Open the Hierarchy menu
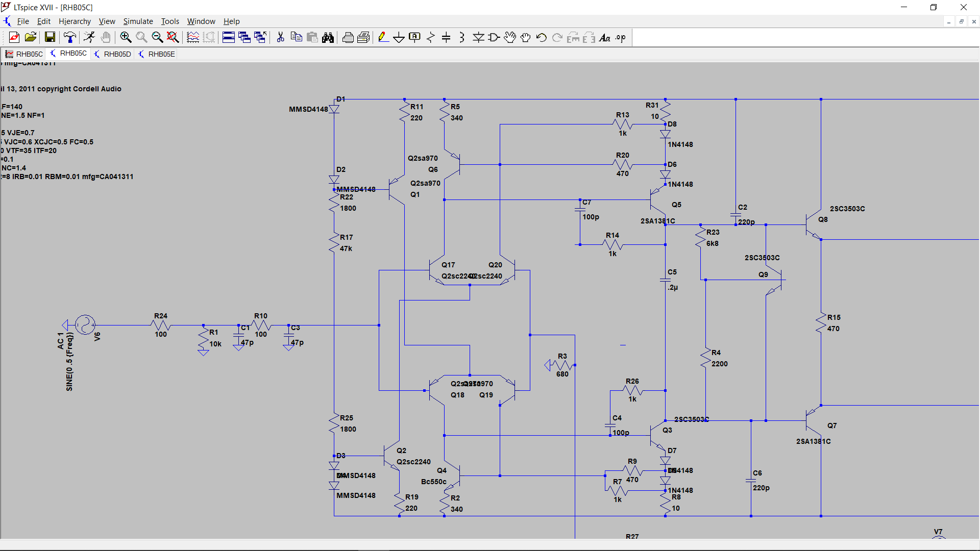This screenshot has height=551, width=980. tap(75, 21)
